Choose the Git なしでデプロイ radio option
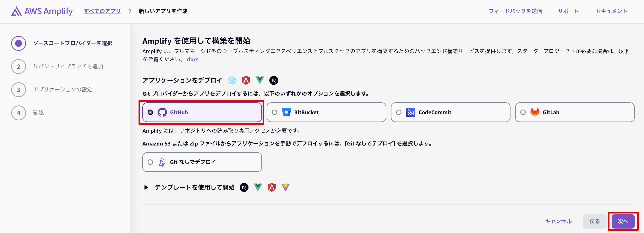Screen dimensions: 644x233 coord(150,162)
